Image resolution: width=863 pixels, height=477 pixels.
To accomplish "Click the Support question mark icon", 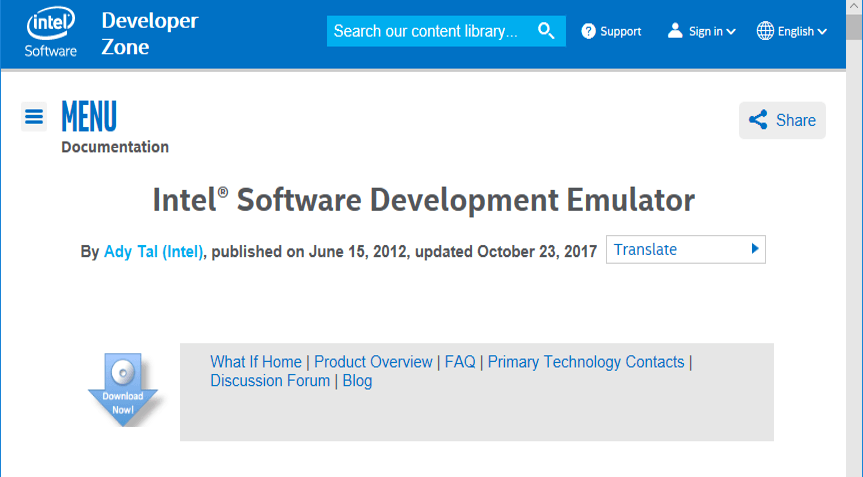I will click(588, 31).
